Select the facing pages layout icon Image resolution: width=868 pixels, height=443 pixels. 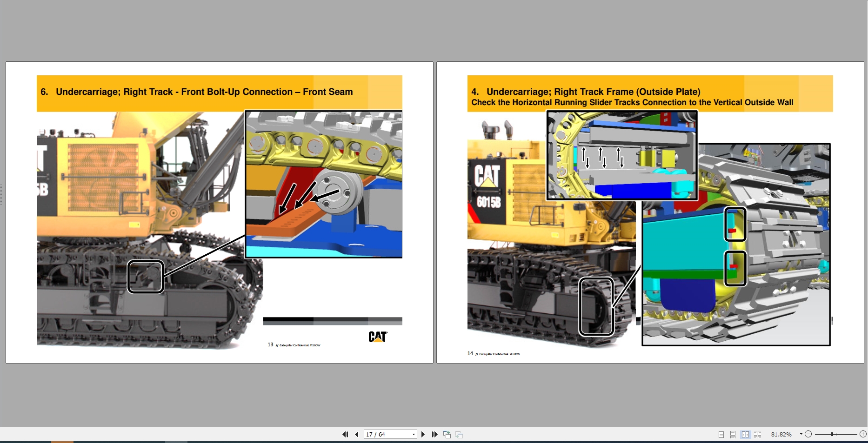[746, 434]
